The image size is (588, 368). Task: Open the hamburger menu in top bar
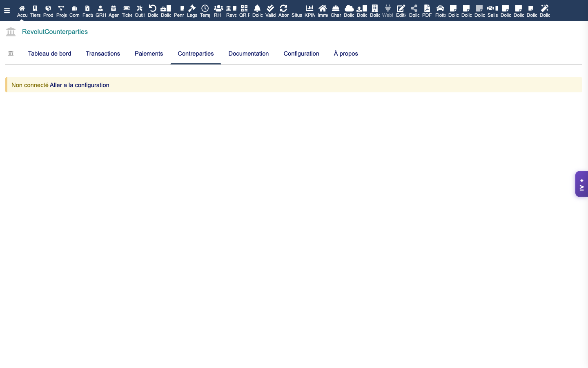(x=7, y=11)
